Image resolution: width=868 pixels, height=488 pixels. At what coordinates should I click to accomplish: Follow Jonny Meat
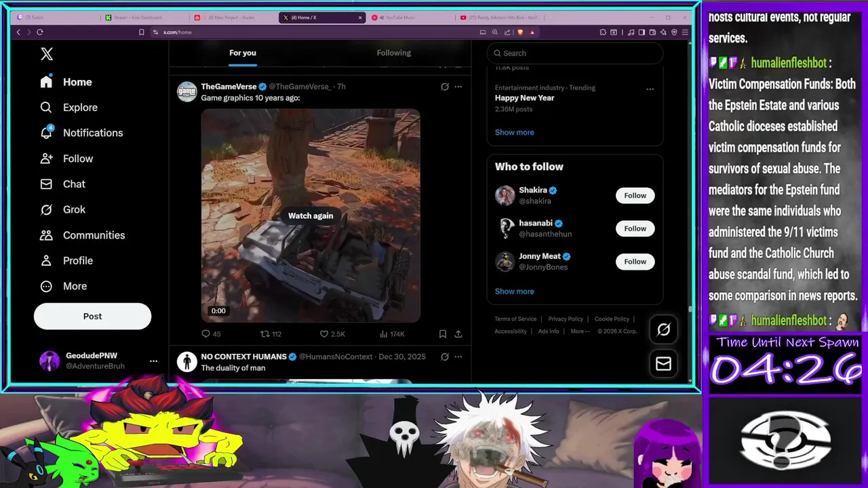point(635,262)
